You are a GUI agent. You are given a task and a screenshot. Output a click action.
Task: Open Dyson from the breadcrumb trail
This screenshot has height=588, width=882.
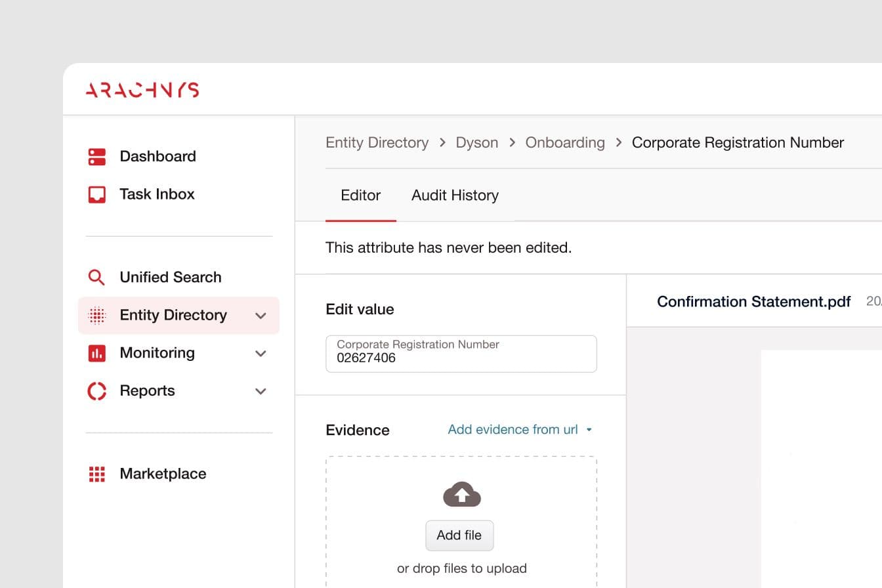pyautogui.click(x=477, y=142)
